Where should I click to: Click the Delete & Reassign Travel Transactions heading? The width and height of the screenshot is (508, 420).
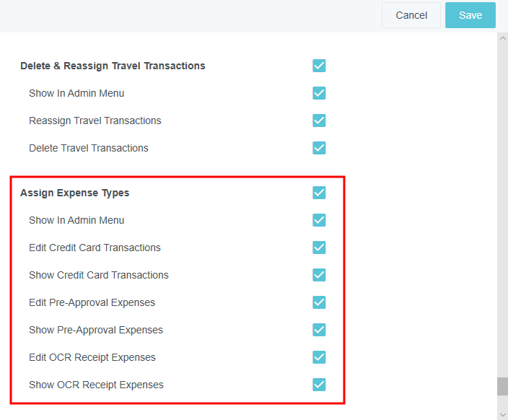pyautogui.click(x=113, y=66)
